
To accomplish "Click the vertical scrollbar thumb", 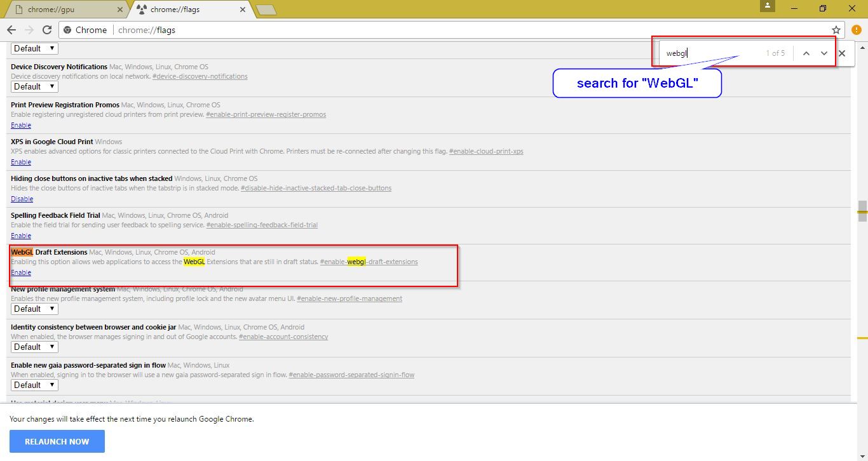I will pyautogui.click(x=862, y=211).
